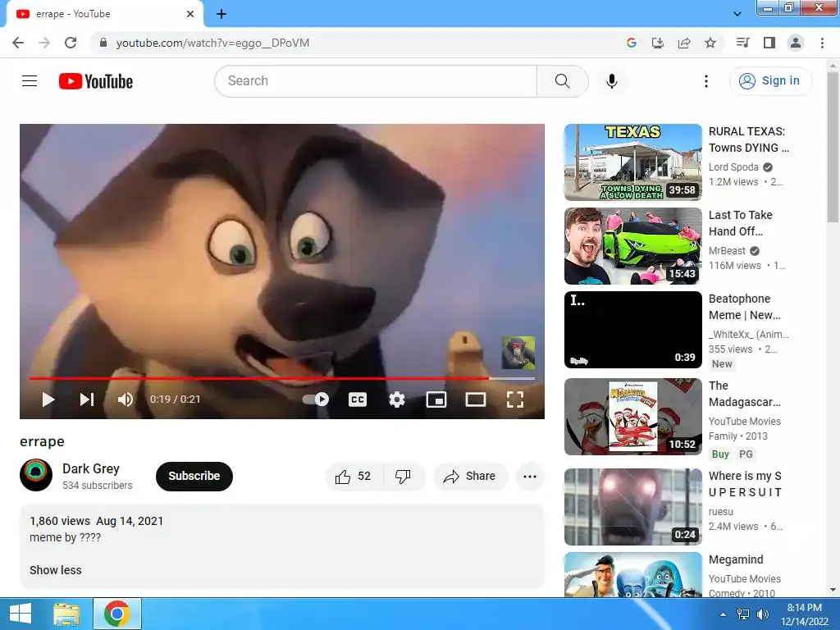Screen dimensions: 840x630
Task: Click Chrome icon in taskbar
Action: 117,614
